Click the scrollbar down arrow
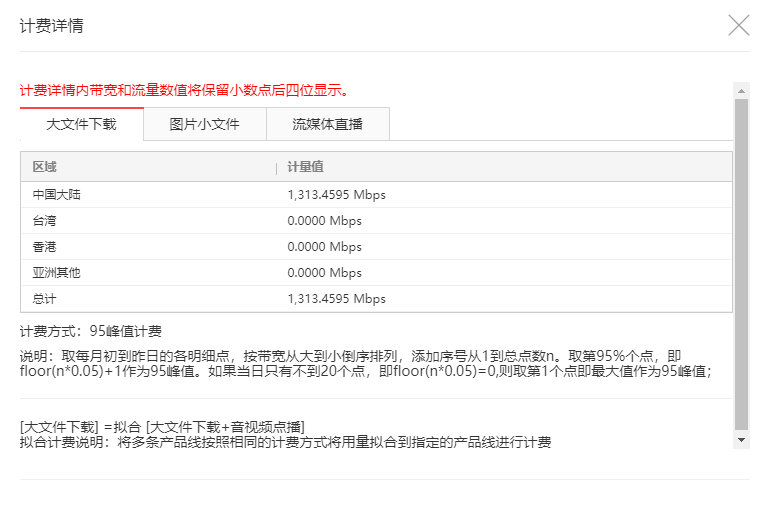Screen dimensions: 765x508 click(741, 439)
